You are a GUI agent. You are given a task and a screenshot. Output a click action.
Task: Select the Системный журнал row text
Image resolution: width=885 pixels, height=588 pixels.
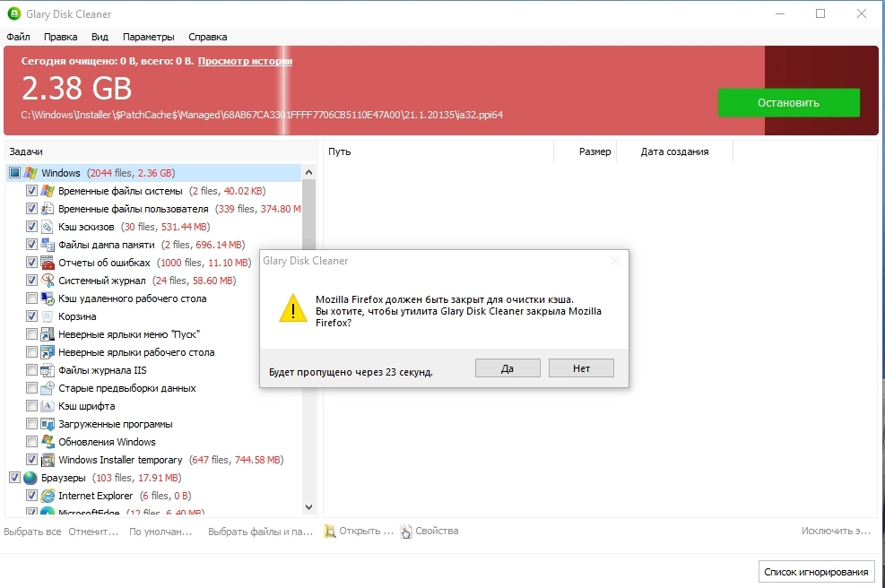[102, 281]
